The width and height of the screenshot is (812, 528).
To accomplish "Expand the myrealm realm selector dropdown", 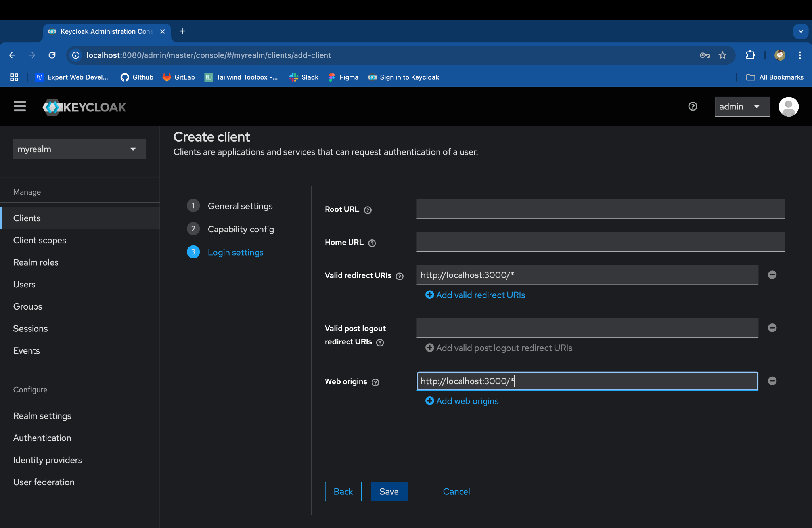I will pyautogui.click(x=79, y=149).
